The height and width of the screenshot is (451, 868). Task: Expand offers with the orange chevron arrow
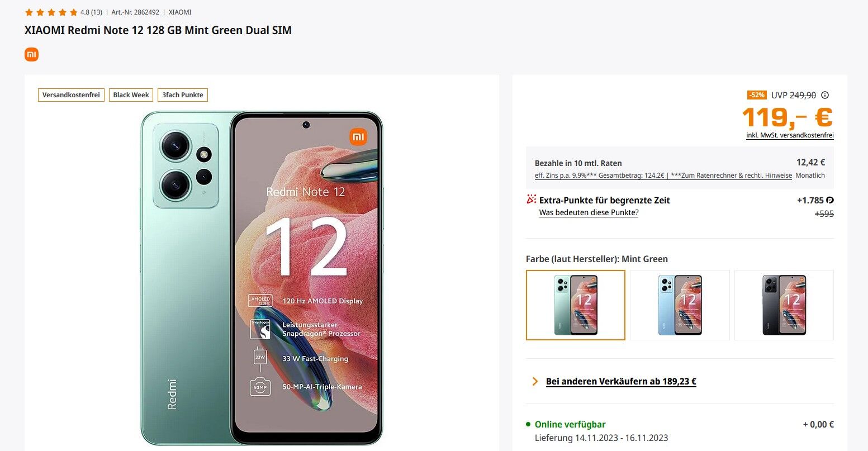535,381
